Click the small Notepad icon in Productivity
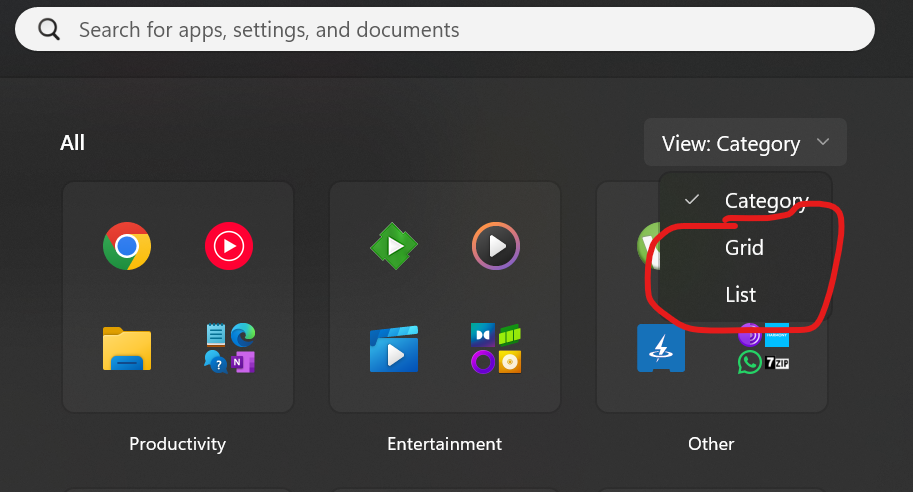Screen dimensions: 913x492 pyautogui.click(x=215, y=335)
